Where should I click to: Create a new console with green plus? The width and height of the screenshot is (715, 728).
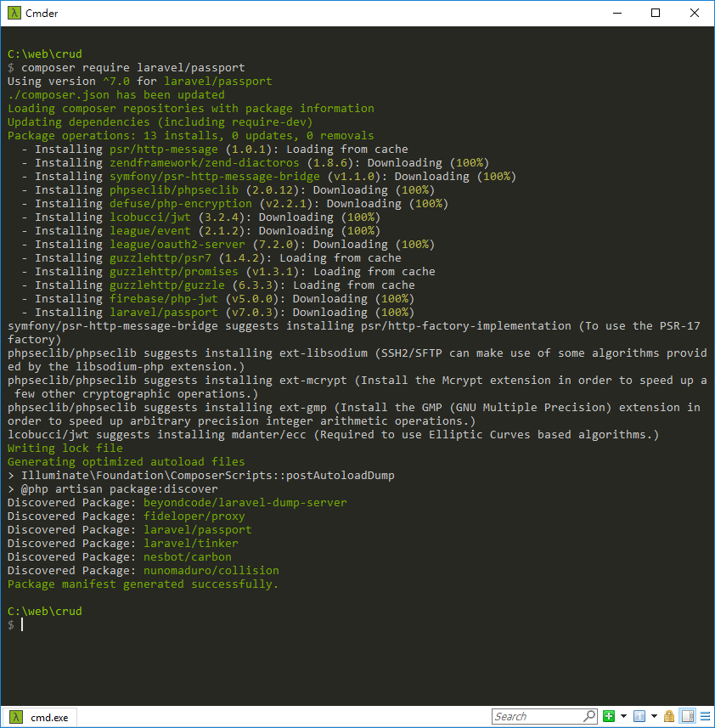coord(609,716)
